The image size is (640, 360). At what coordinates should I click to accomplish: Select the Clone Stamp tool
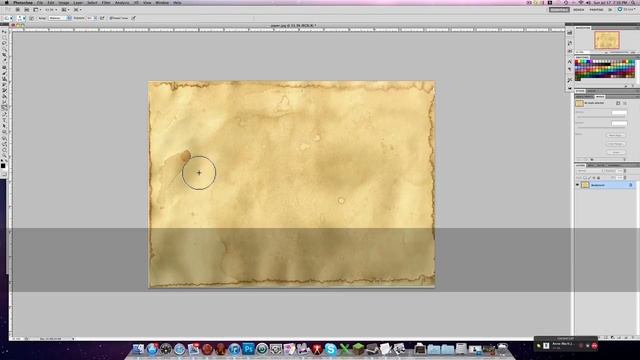tap(4, 79)
